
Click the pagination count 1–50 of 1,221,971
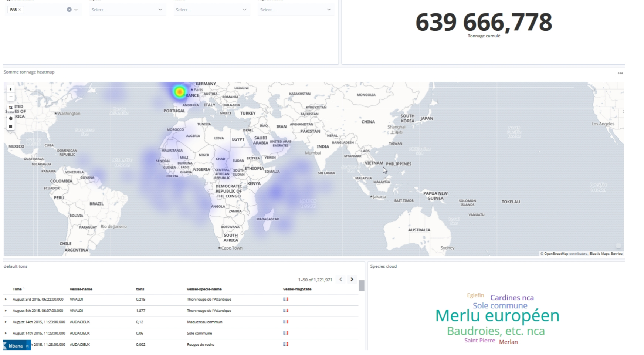coord(315,280)
